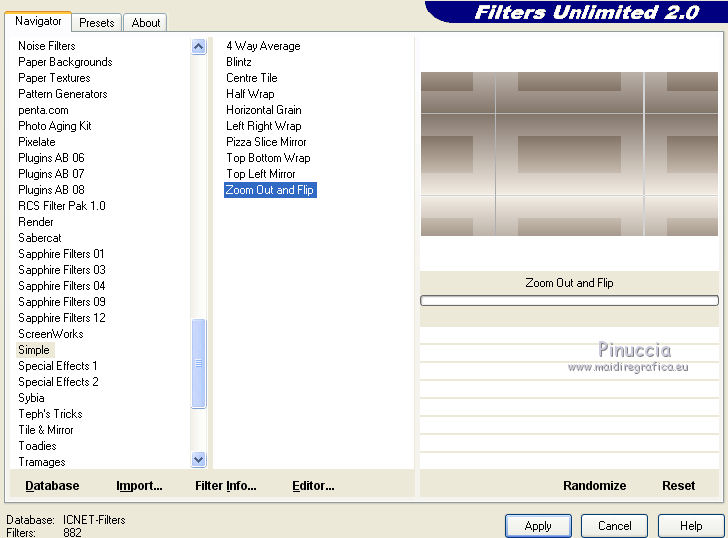
Task: Apply the selected filter
Action: (538, 526)
